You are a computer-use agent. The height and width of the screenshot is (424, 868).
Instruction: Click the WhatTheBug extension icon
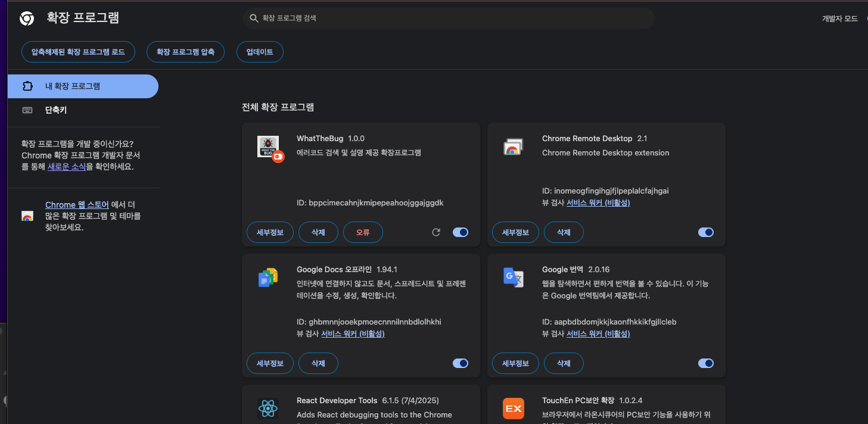tap(269, 148)
